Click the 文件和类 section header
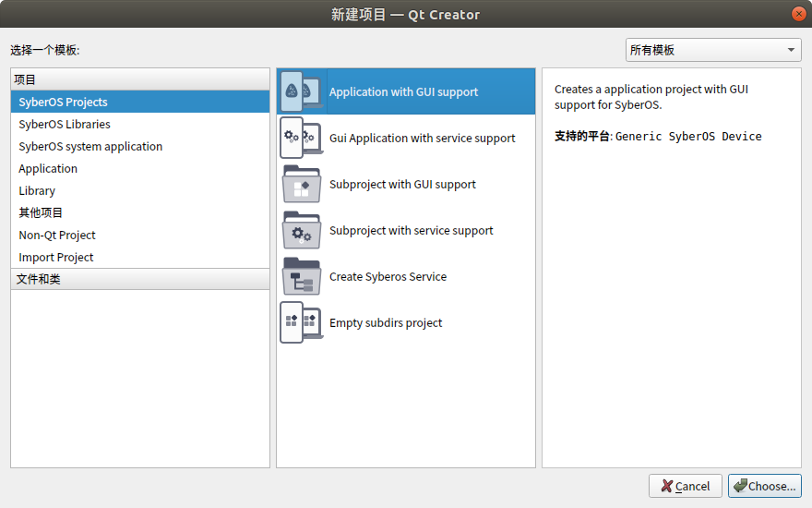Image resolution: width=812 pixels, height=508 pixels. [x=38, y=279]
